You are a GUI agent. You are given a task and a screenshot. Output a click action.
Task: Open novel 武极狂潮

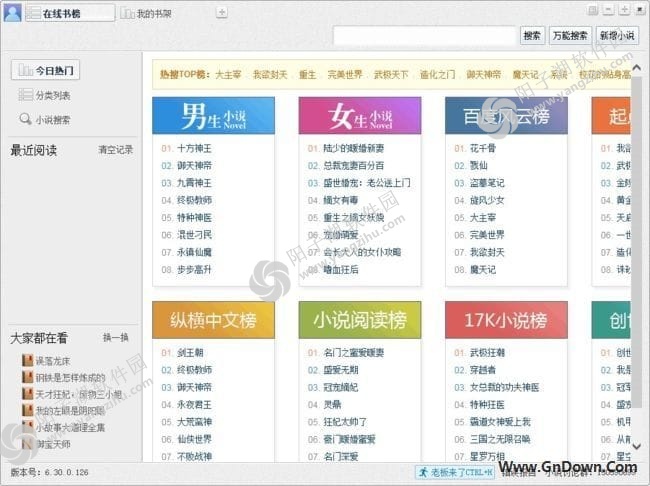487,352
